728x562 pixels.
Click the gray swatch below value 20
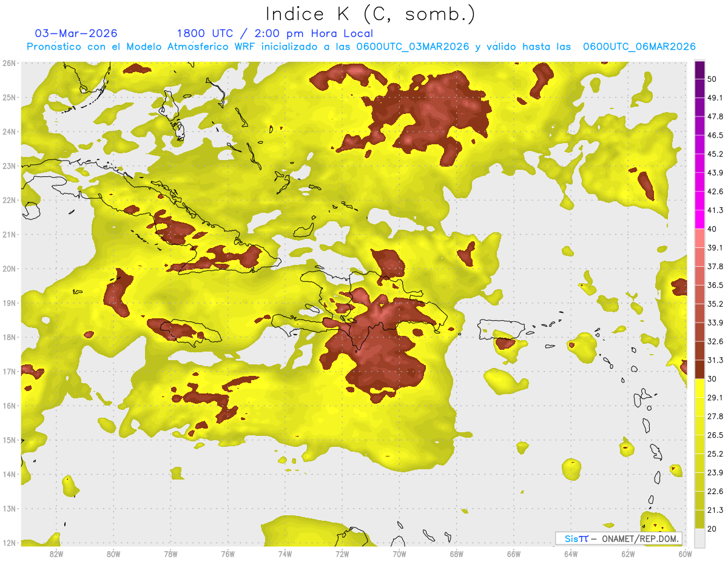pyautogui.click(x=699, y=538)
